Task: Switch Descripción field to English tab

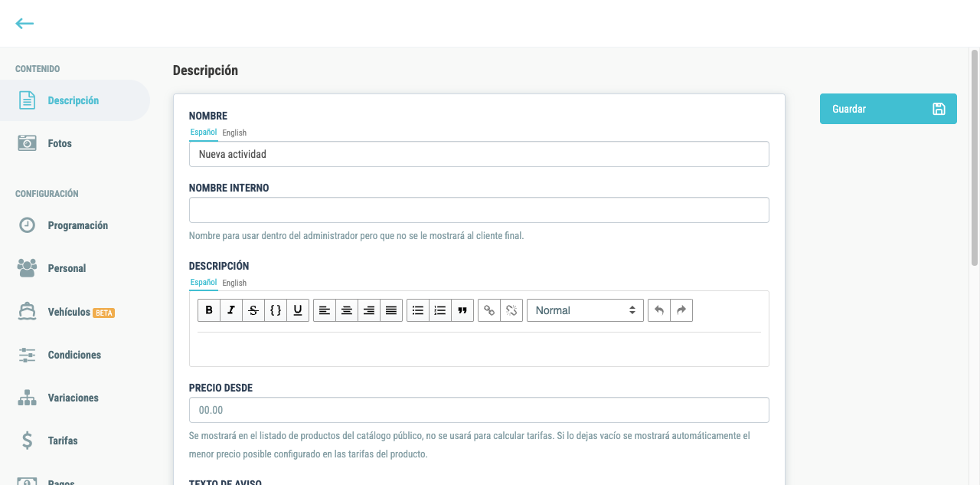Action: [x=234, y=283]
